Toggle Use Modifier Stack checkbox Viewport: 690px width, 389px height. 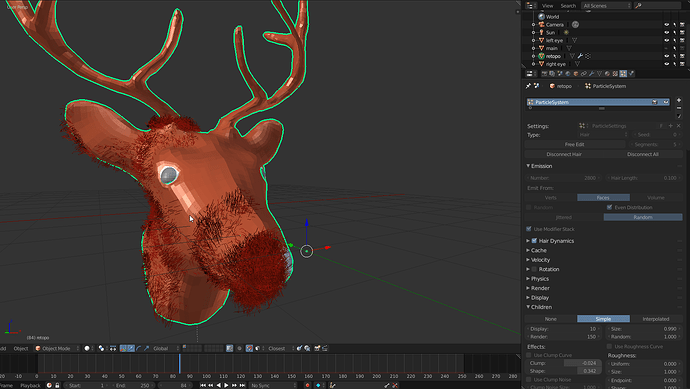pos(529,229)
